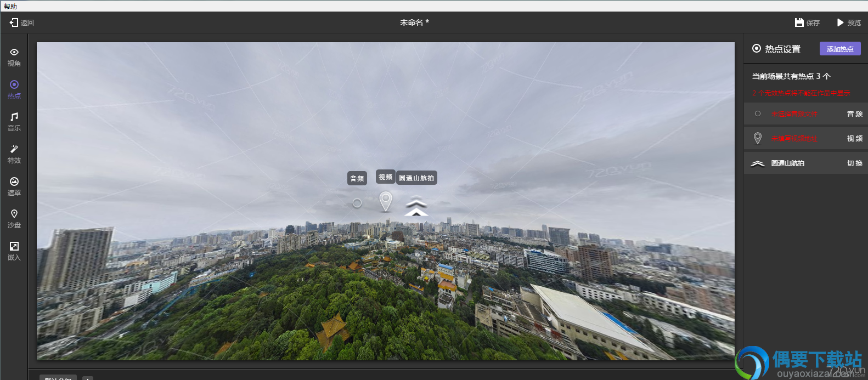Select the 视频 hotspot row in list
Image resolution: width=868 pixels, height=380 pixels.
[x=805, y=138]
